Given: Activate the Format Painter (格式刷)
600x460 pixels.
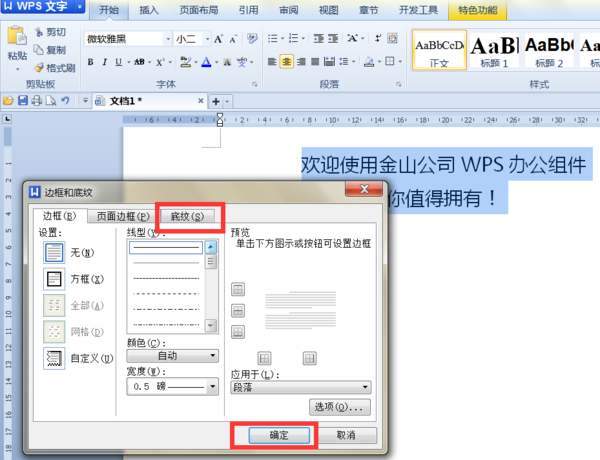Looking at the screenshot, I should click(x=55, y=68).
